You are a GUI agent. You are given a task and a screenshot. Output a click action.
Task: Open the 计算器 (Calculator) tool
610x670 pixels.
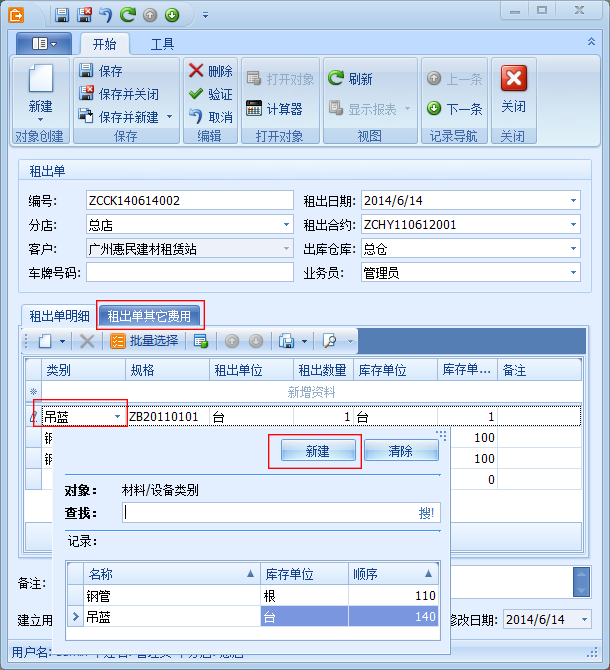(273, 109)
